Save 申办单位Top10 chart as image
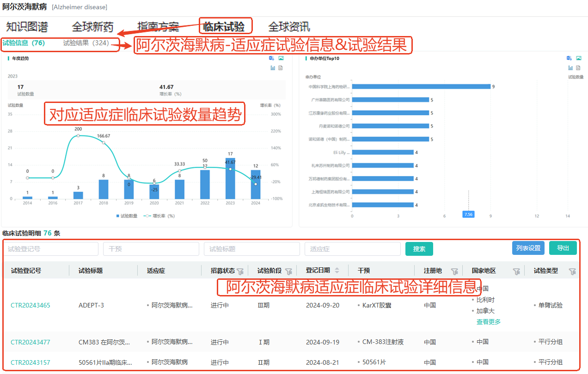This screenshot has width=588, height=374. 578,58
